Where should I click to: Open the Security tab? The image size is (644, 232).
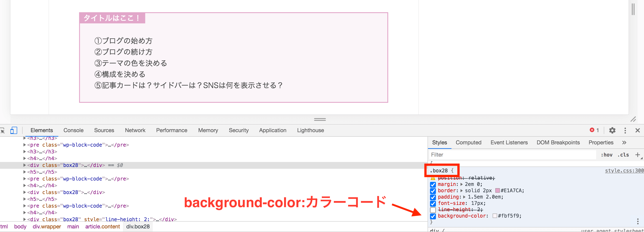pos(238,130)
